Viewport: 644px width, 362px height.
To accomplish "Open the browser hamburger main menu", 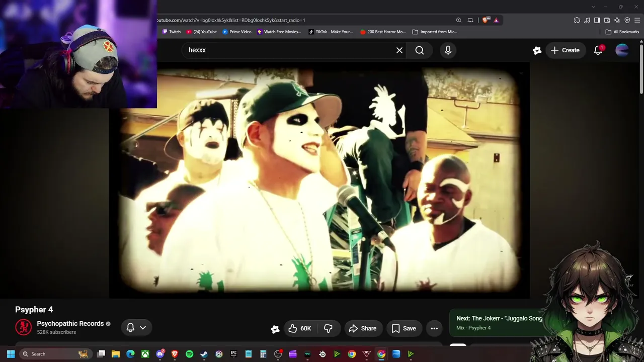I will pyautogui.click(x=637, y=20).
